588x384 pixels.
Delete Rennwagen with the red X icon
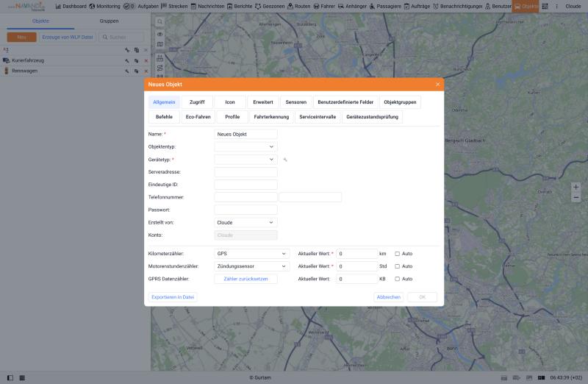(146, 71)
